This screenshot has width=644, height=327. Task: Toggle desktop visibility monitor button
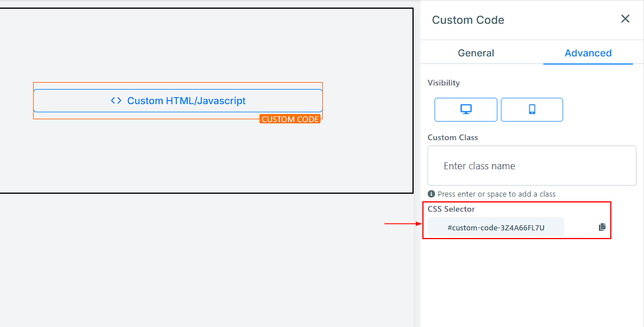pos(465,109)
